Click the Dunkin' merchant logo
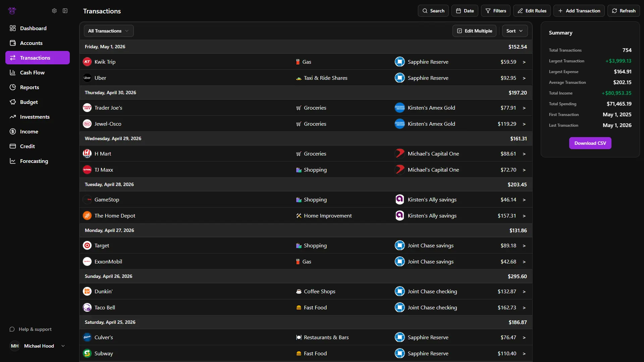The height and width of the screenshot is (362, 644). [87, 291]
